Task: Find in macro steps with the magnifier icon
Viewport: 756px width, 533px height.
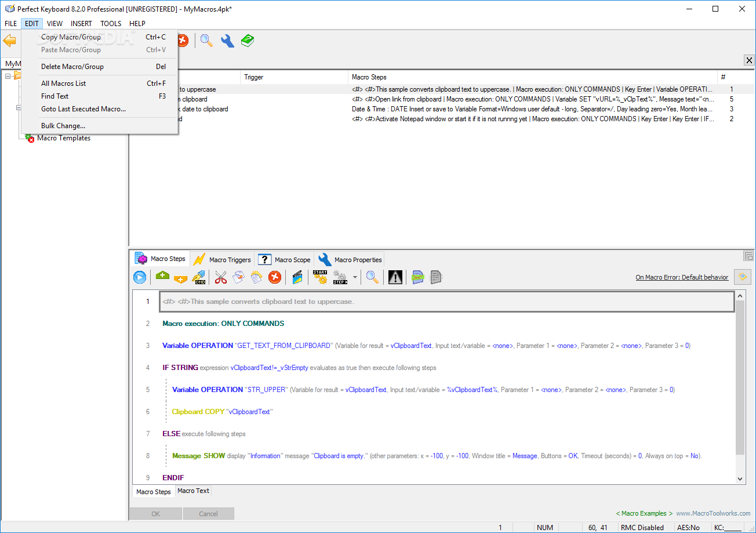Action: [x=372, y=277]
